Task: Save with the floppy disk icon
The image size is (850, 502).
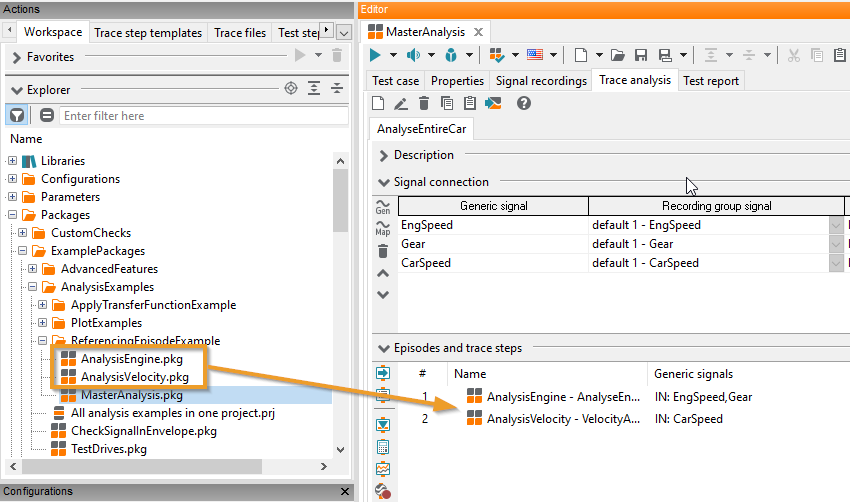Action: click(x=641, y=55)
